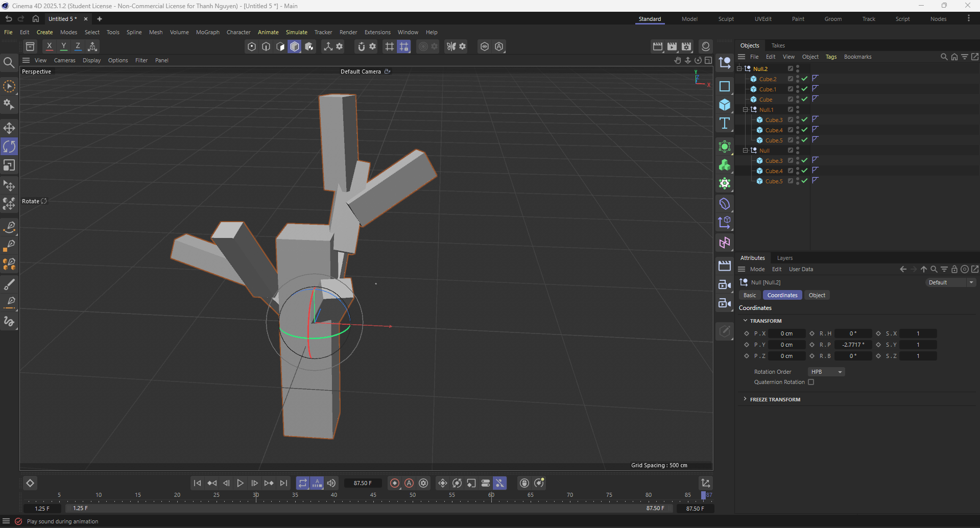Select the Move tool
Image resolution: width=980 pixels, height=528 pixels.
coord(9,128)
